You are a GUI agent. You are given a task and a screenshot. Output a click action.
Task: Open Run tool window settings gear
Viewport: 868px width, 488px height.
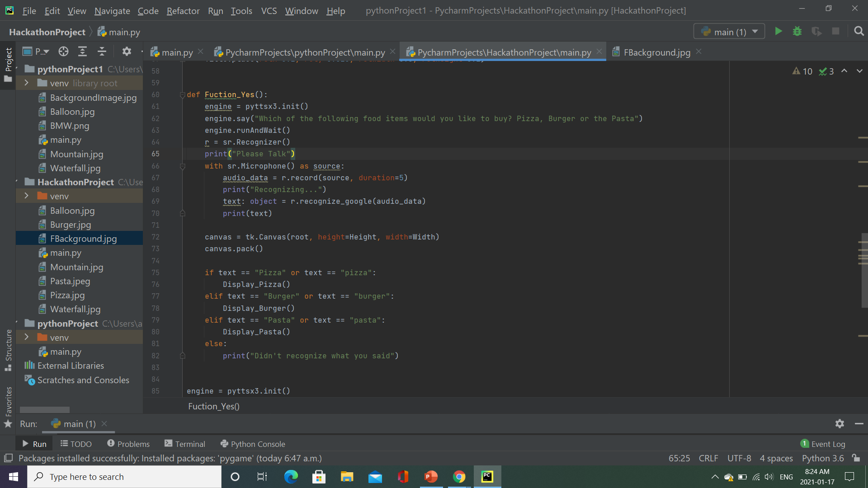click(840, 423)
